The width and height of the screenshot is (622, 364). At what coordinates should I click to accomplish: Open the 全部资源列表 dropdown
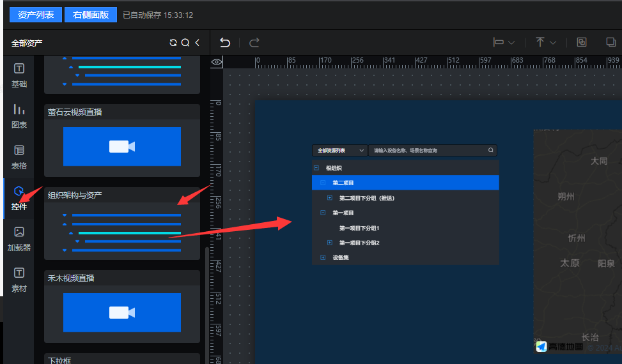[339, 151]
